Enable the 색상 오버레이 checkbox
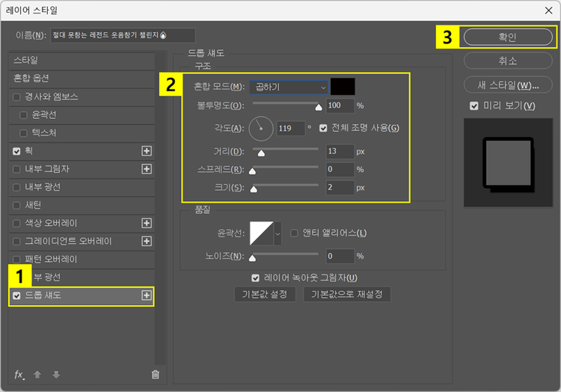 16,224
